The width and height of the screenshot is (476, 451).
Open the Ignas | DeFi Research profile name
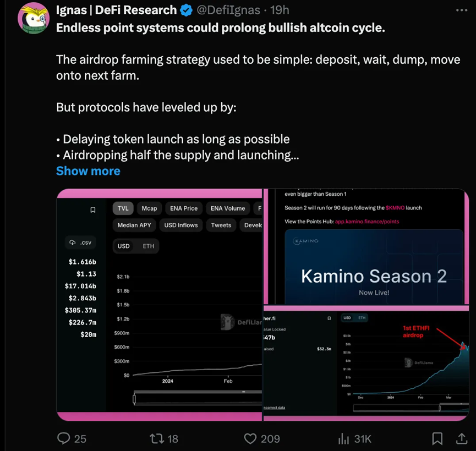point(117,10)
